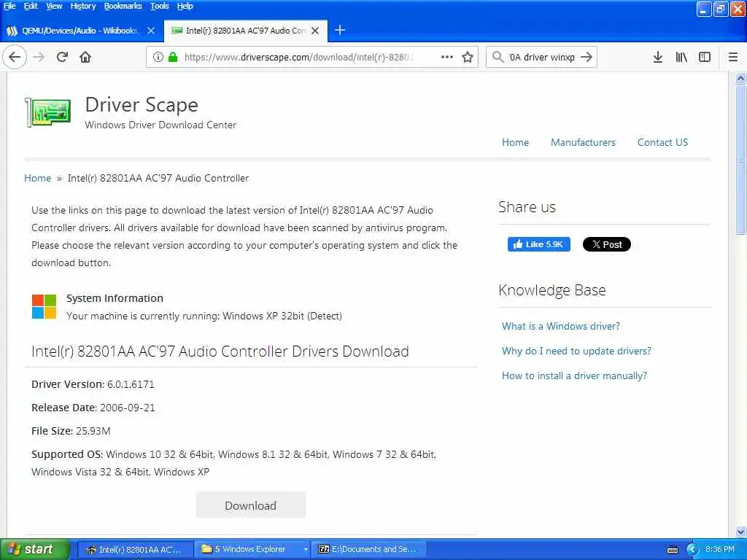Click the search box text field

[542, 57]
